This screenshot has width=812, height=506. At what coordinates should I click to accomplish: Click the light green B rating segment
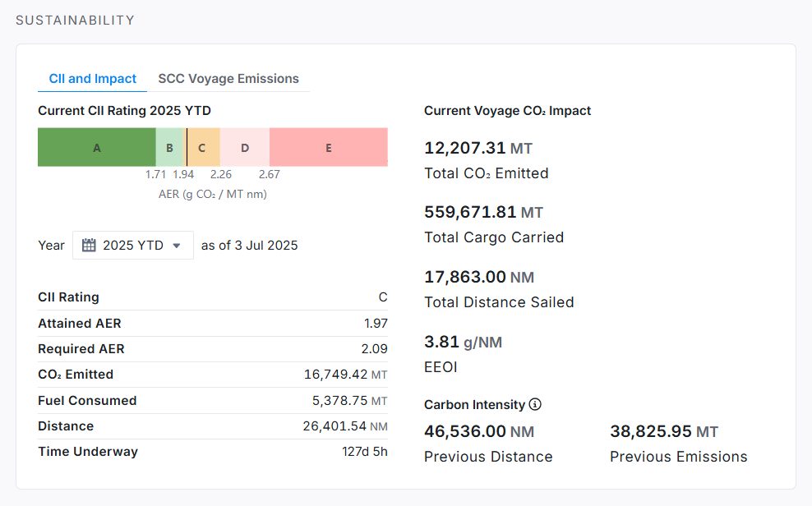tap(169, 148)
